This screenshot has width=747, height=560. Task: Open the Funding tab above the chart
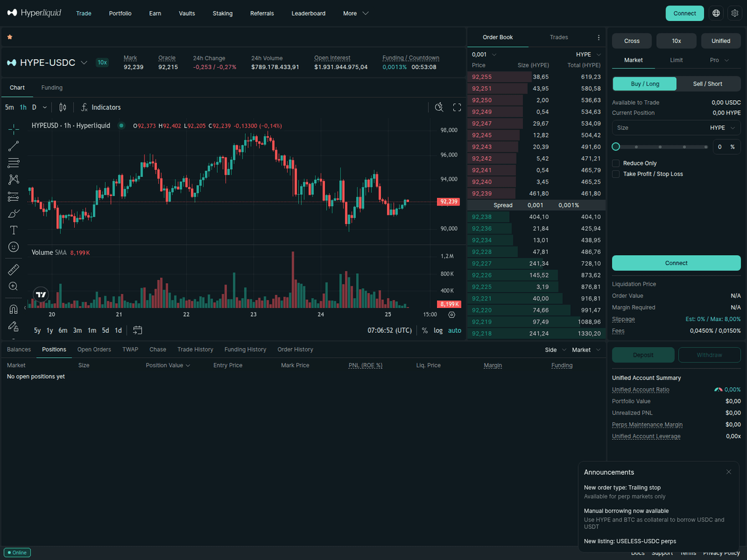coord(52,88)
